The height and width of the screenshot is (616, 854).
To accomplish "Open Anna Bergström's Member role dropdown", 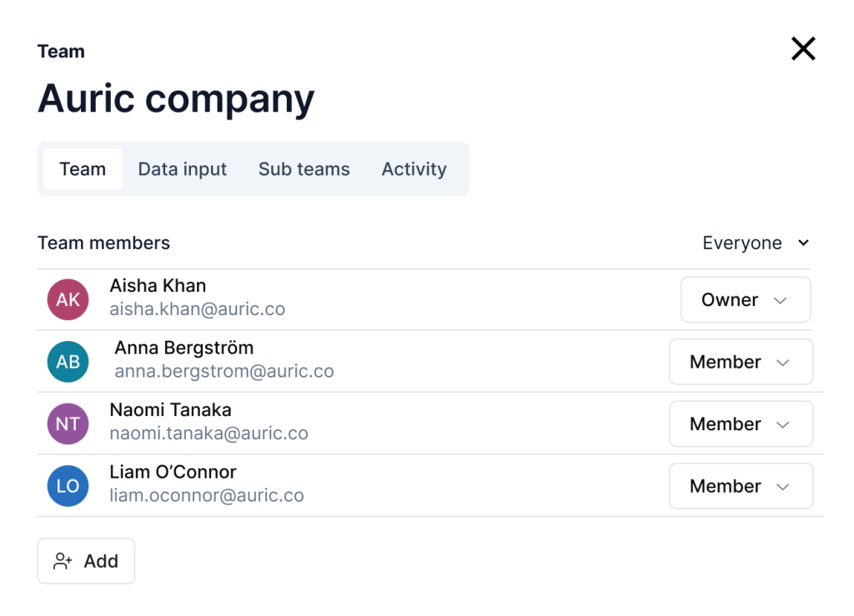I will pyautogui.click(x=740, y=362).
